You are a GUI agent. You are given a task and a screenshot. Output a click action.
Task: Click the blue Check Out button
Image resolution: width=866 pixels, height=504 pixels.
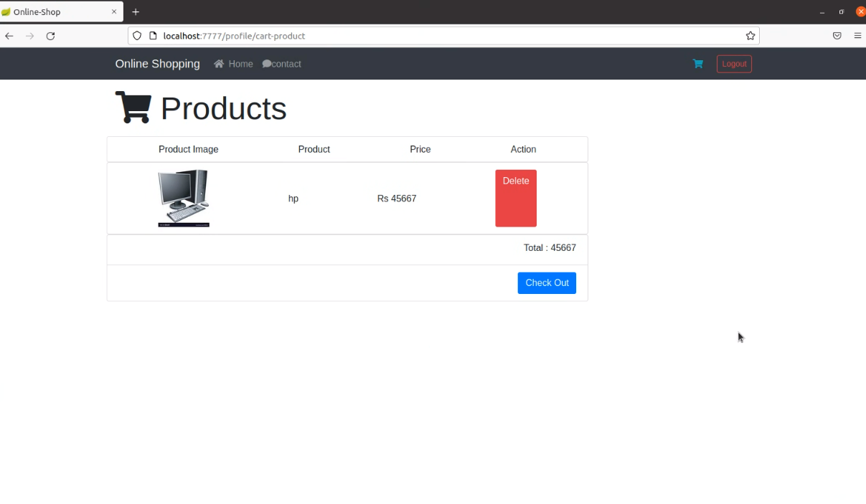[x=547, y=282]
